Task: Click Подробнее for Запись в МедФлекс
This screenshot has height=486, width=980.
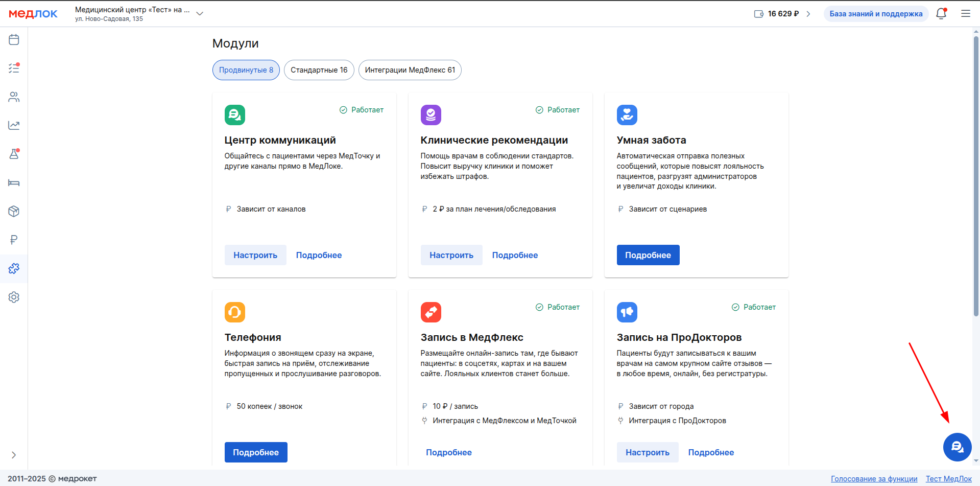Action: point(449,452)
